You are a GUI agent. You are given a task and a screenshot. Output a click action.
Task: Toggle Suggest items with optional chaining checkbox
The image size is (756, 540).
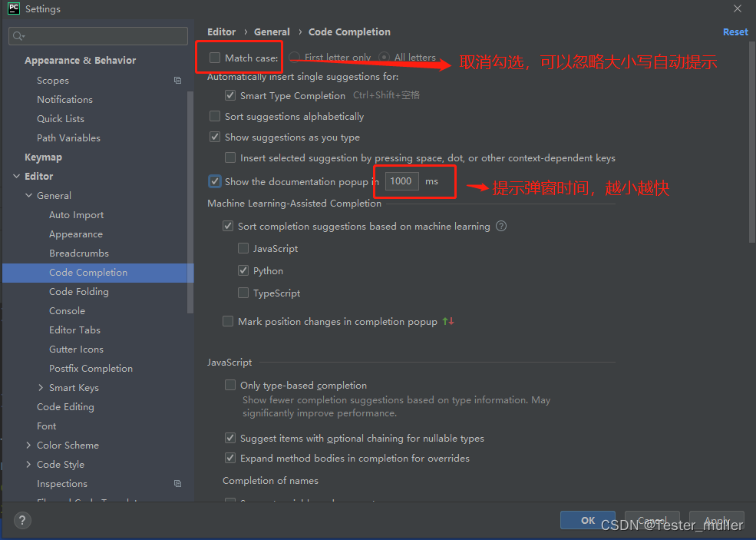click(230, 438)
